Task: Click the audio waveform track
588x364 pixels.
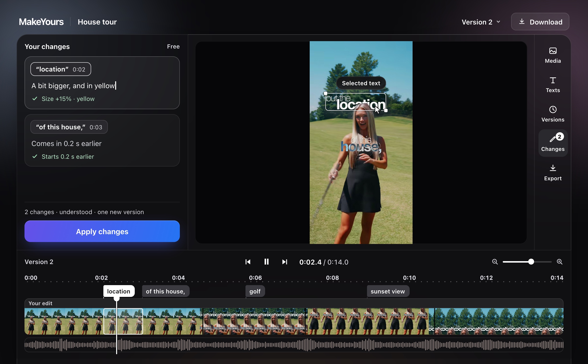Action: [294, 345]
